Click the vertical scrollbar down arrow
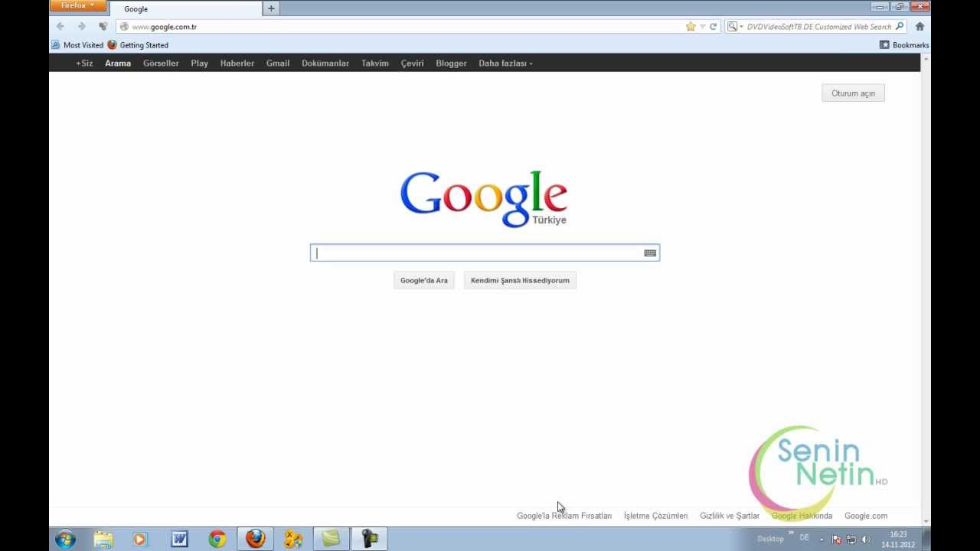The image size is (980, 551). point(926,521)
